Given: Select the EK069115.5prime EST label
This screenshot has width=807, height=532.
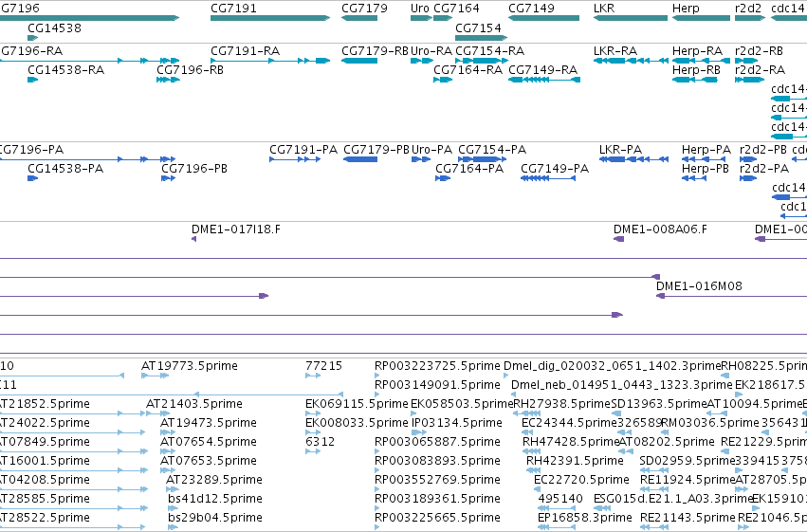Looking at the screenshot, I should tap(357, 404).
